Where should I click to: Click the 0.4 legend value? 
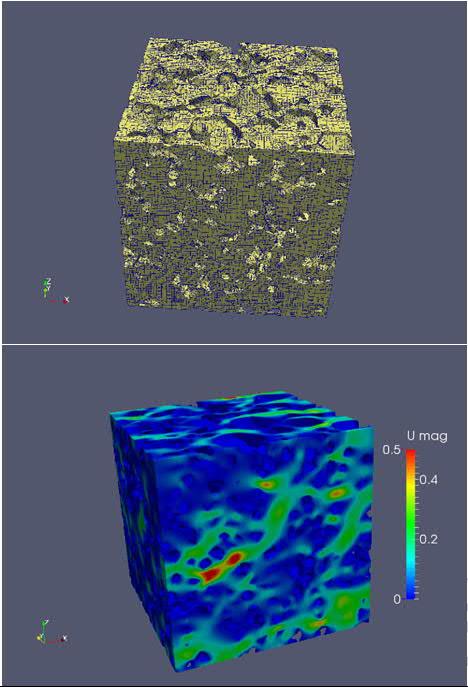point(428,480)
